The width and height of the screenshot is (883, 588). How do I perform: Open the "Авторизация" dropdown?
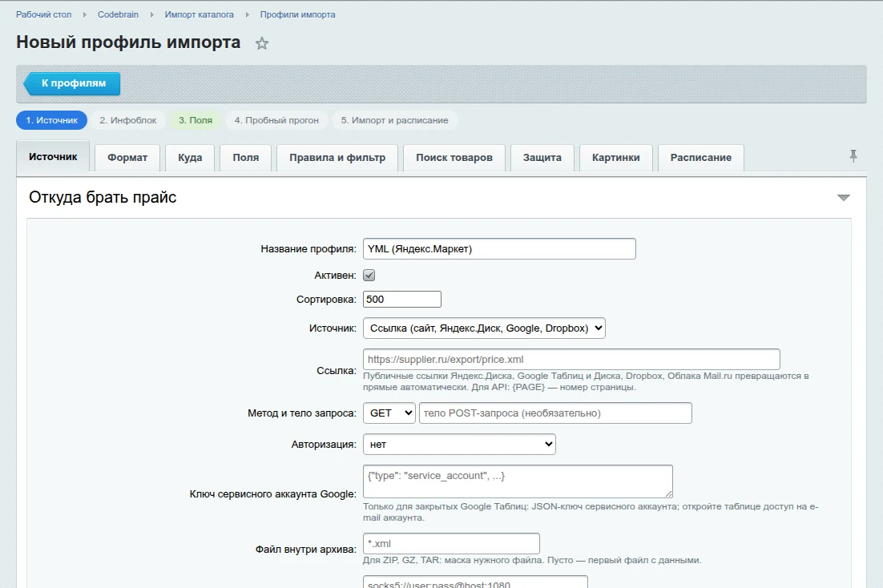[459, 445]
